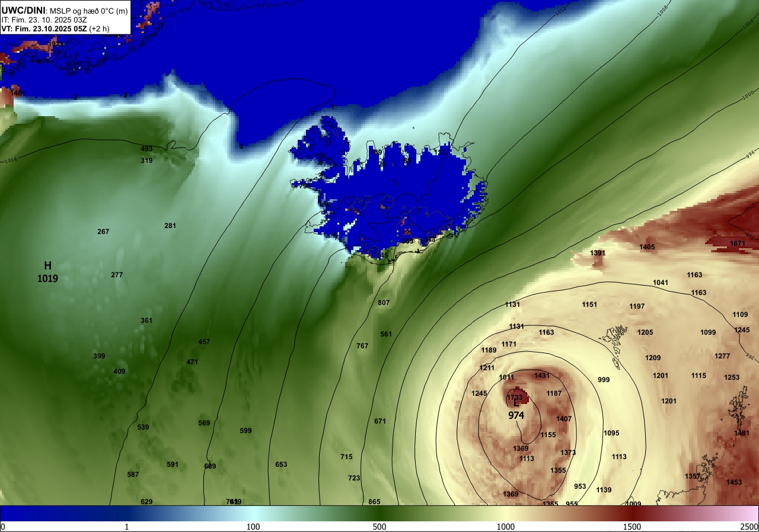Click the "1453" height value
Image resolution: width=759 pixels, height=532 pixels.
coord(734,482)
